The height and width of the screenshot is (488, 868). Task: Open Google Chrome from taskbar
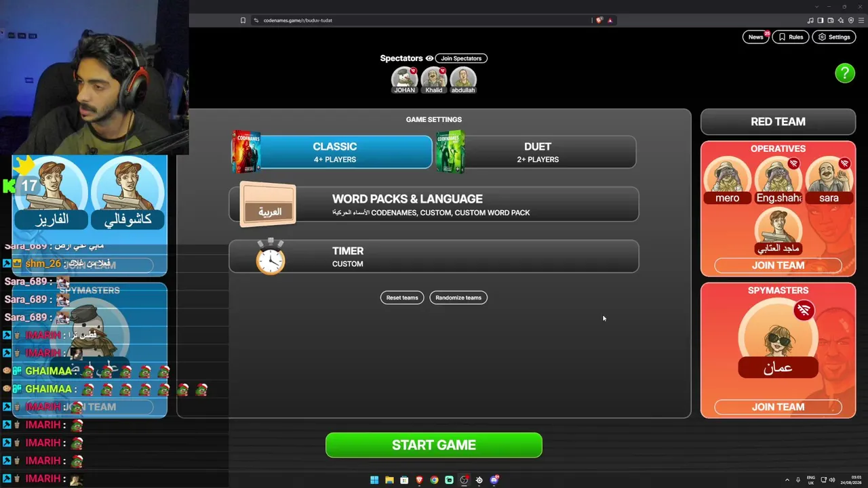pyautogui.click(x=434, y=480)
